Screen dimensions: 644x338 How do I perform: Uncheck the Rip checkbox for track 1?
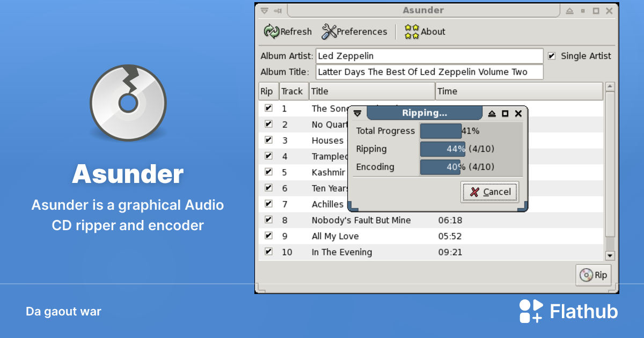pyautogui.click(x=268, y=108)
